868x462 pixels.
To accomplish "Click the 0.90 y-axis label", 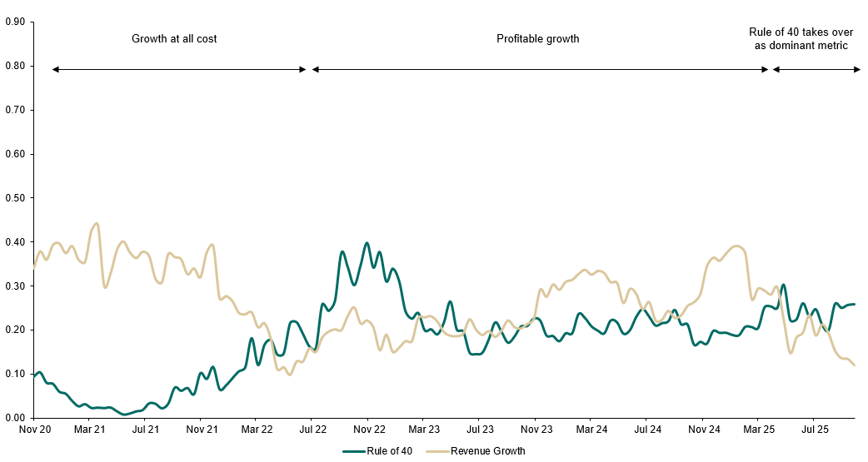I will pyautogui.click(x=14, y=22).
